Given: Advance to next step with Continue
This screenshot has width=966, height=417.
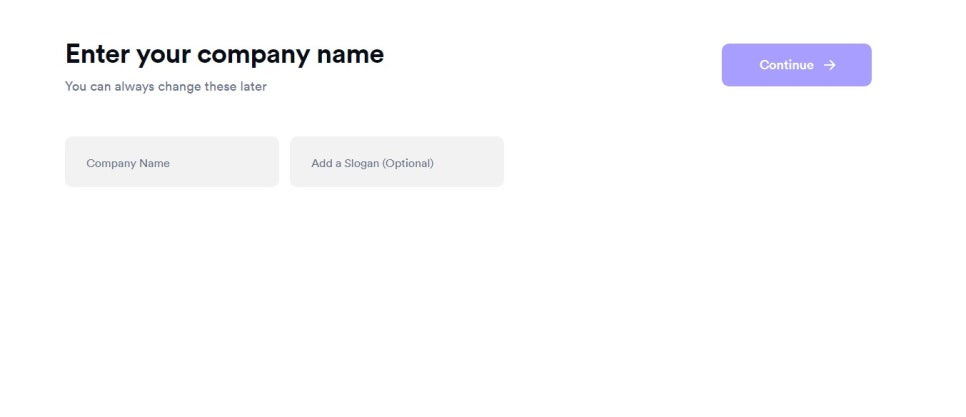Looking at the screenshot, I should [x=797, y=65].
